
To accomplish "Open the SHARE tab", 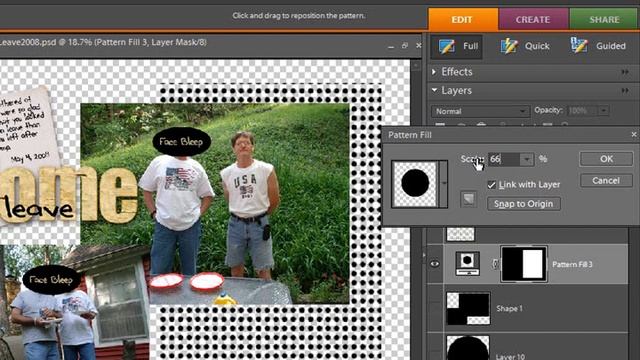I will [x=604, y=19].
